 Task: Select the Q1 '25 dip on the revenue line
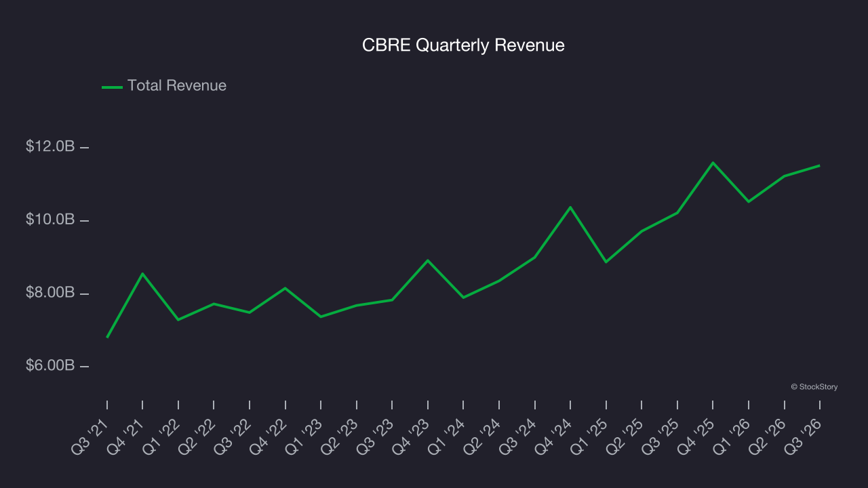(606, 262)
